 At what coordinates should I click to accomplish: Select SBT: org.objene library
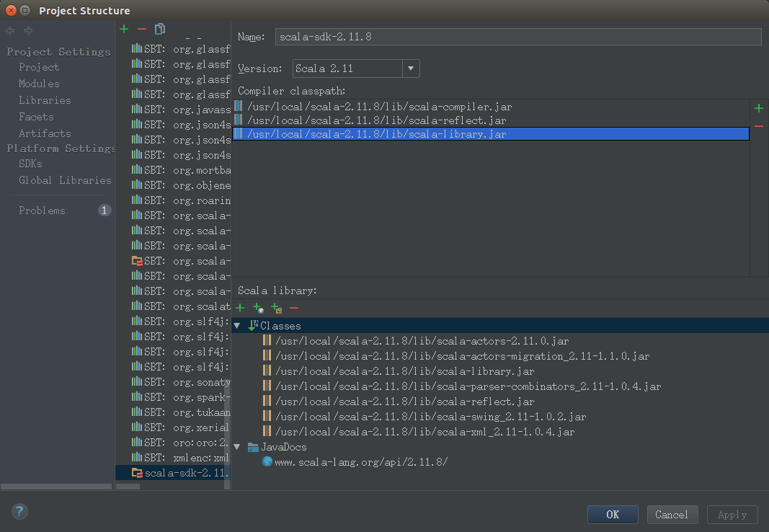[x=181, y=185]
